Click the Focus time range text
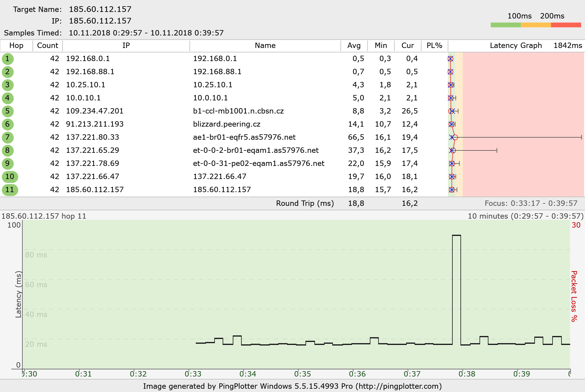This screenshot has height=392, width=585. [531, 203]
